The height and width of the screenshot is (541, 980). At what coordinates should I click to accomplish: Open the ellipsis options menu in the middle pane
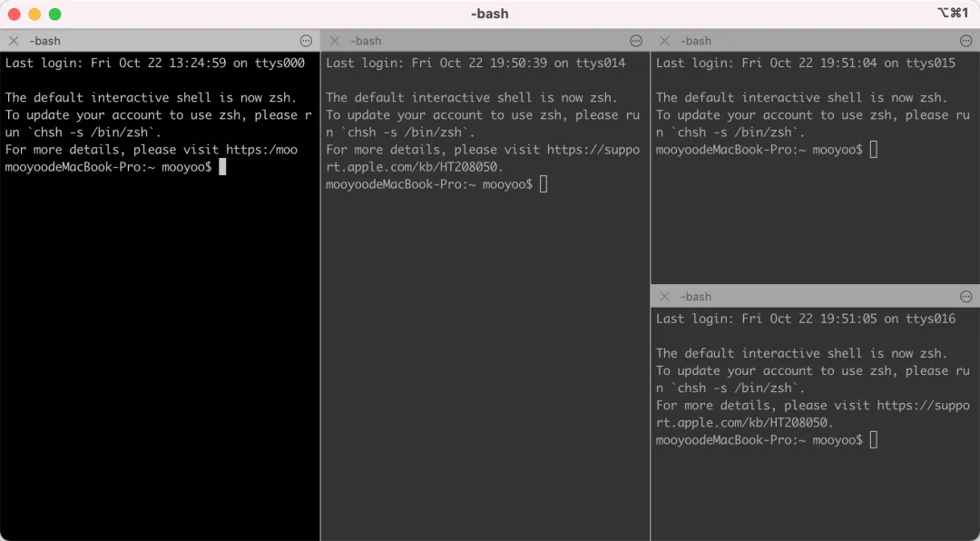636,41
